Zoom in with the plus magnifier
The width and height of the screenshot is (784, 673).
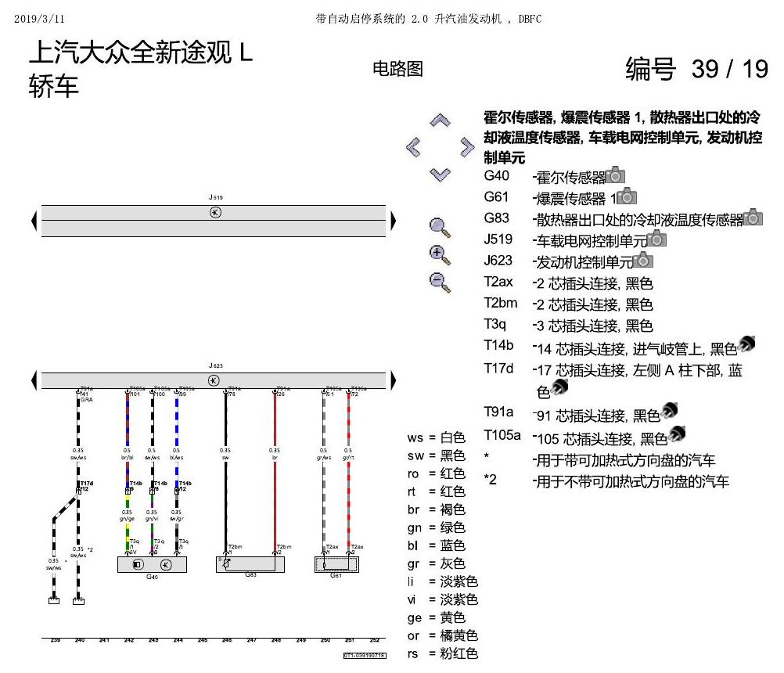point(440,255)
